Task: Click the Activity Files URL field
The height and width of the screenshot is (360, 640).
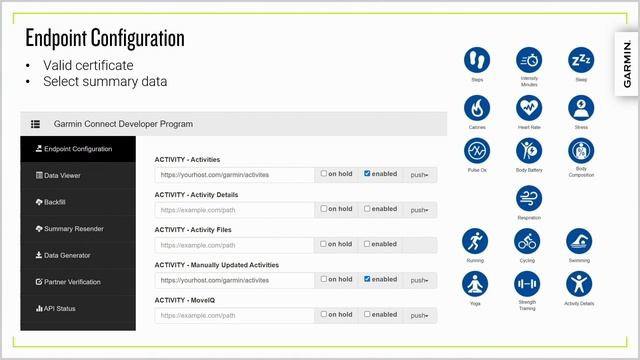Action: [235, 245]
